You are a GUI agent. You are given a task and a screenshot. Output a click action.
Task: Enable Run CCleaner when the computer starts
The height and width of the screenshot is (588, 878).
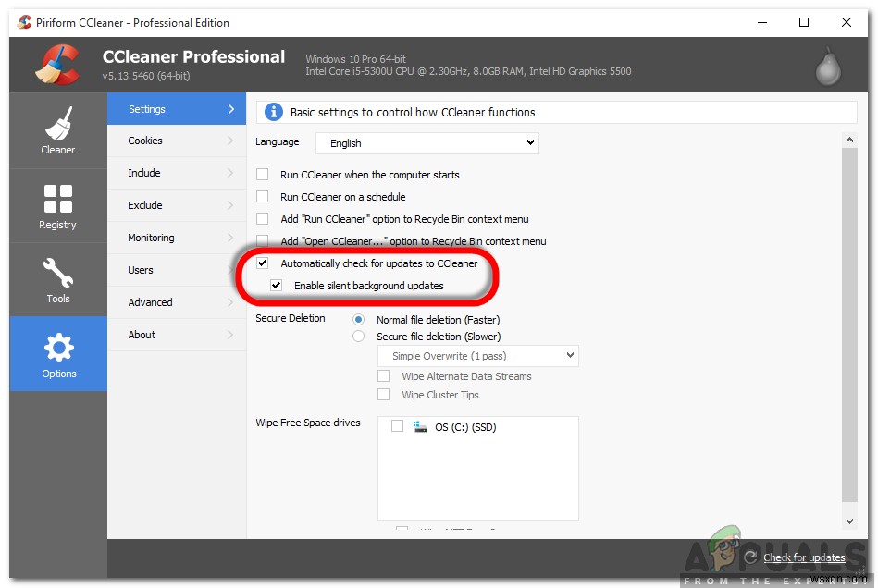point(262,175)
